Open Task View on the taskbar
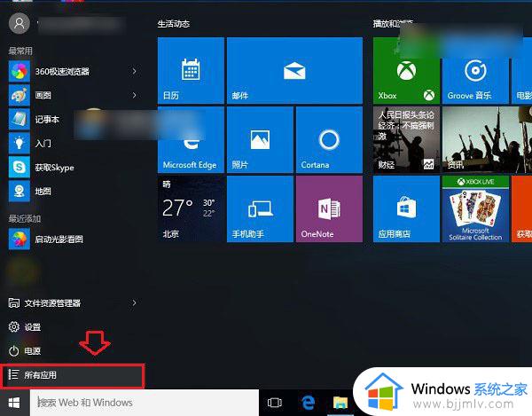The image size is (532, 416). click(275, 403)
